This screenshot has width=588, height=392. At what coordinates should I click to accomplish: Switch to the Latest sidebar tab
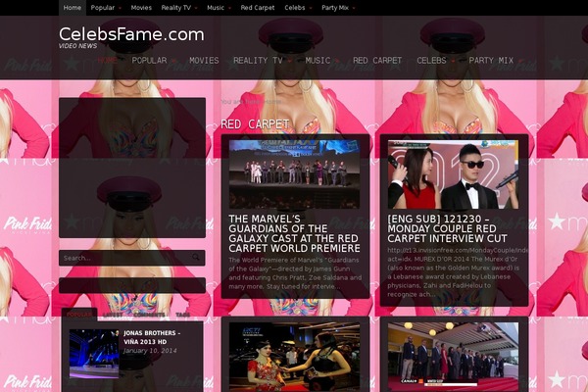(113, 315)
